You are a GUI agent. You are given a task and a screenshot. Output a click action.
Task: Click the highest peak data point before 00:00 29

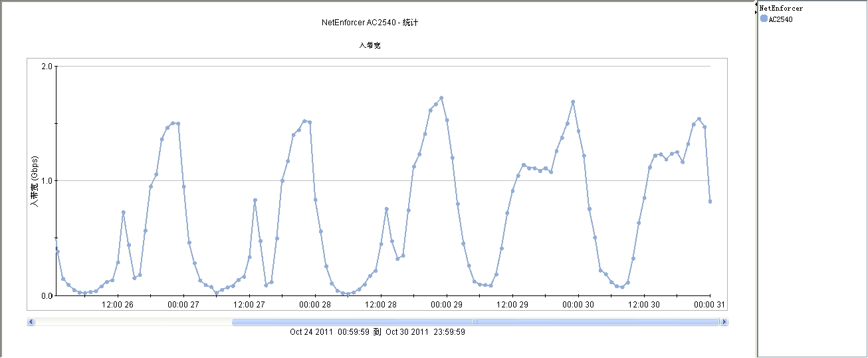tap(441, 98)
